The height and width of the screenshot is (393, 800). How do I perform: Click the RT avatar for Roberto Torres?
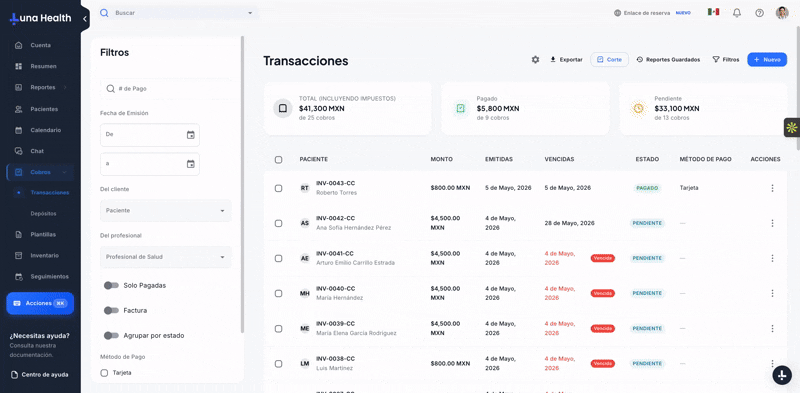click(x=305, y=188)
